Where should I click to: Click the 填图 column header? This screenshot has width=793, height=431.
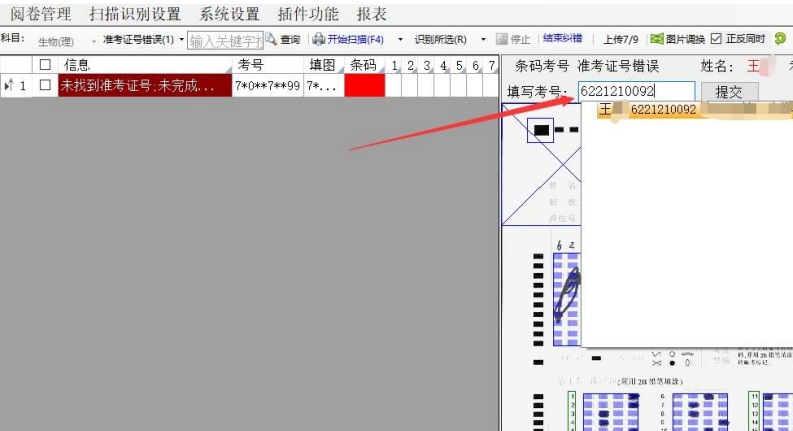tap(324, 65)
